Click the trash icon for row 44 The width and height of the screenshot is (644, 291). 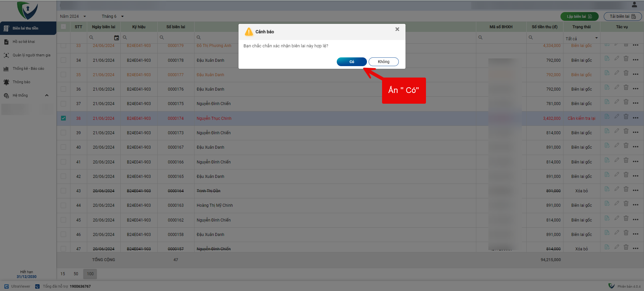pos(626,203)
